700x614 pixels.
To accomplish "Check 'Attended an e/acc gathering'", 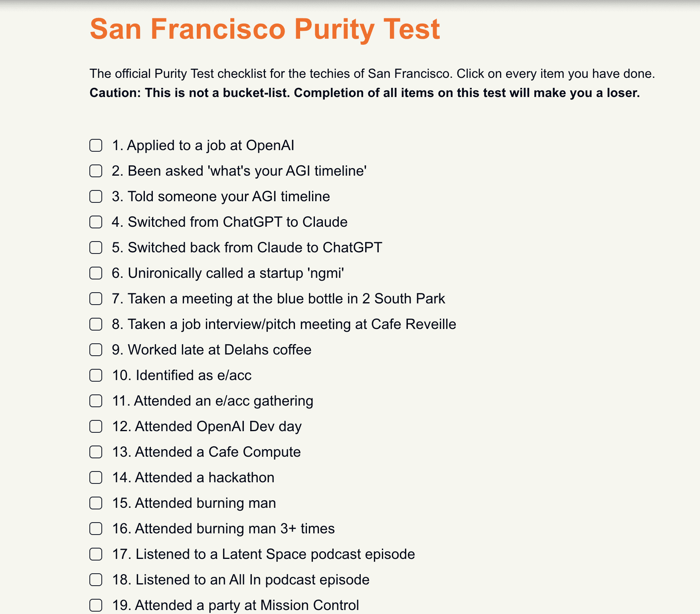I will [96, 401].
